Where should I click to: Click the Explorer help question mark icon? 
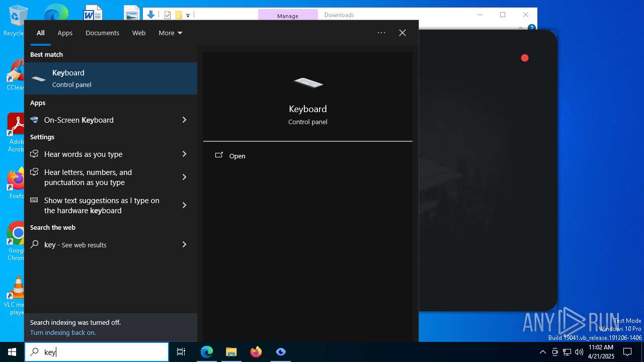coord(531,28)
